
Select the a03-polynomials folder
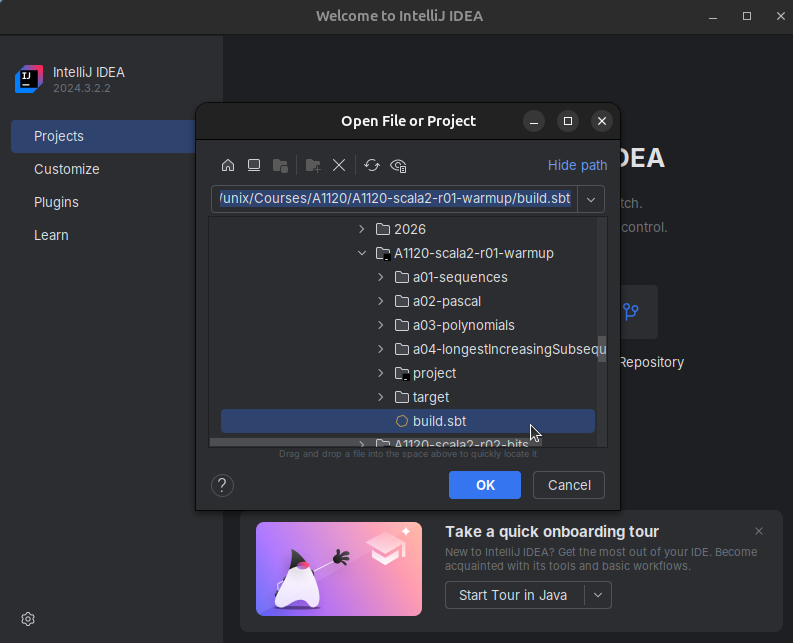463,325
